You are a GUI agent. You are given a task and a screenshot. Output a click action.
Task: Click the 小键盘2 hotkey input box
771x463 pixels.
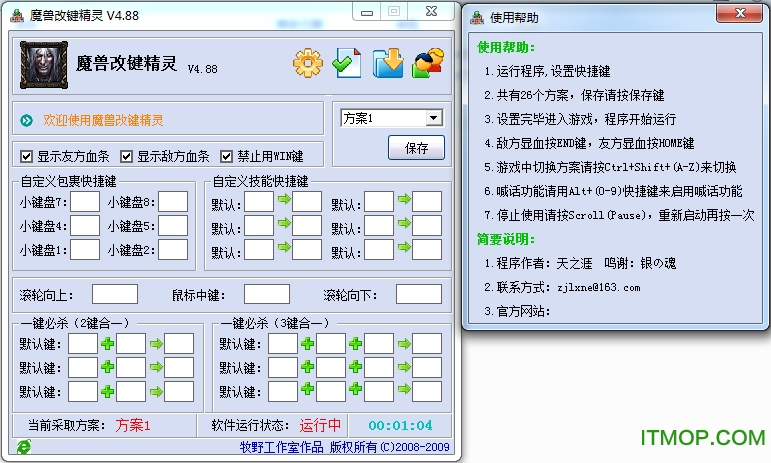point(173,250)
